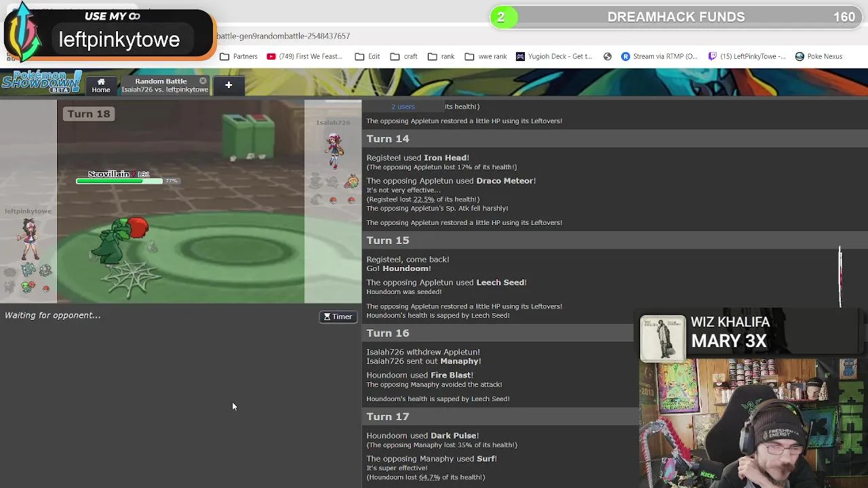Click the leftpinkytowe trainer avatar
Screen dimensions: 868x488
click(x=29, y=239)
